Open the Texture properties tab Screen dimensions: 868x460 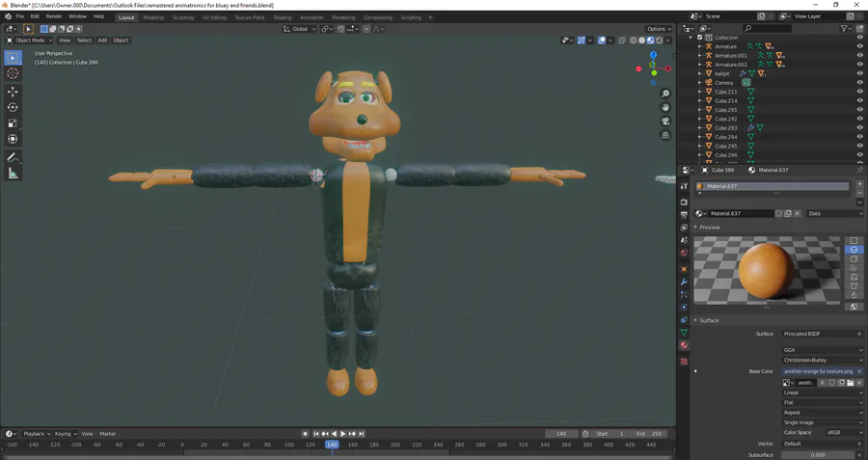[x=684, y=362]
